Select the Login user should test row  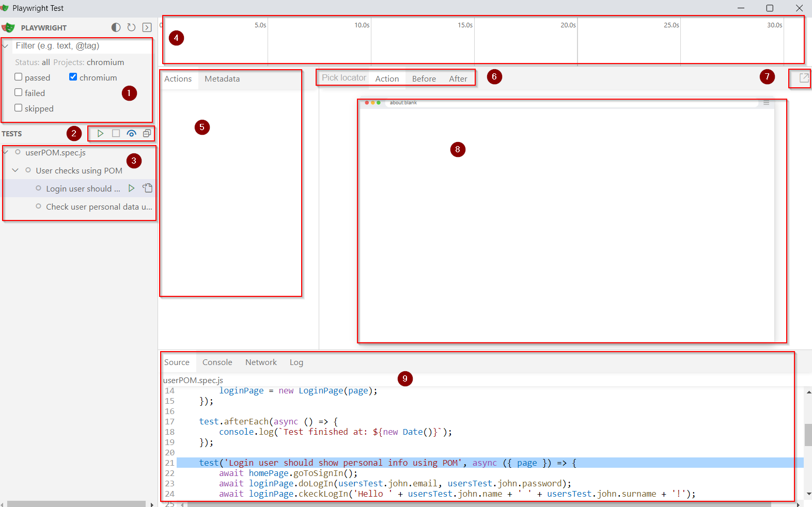tap(79, 188)
